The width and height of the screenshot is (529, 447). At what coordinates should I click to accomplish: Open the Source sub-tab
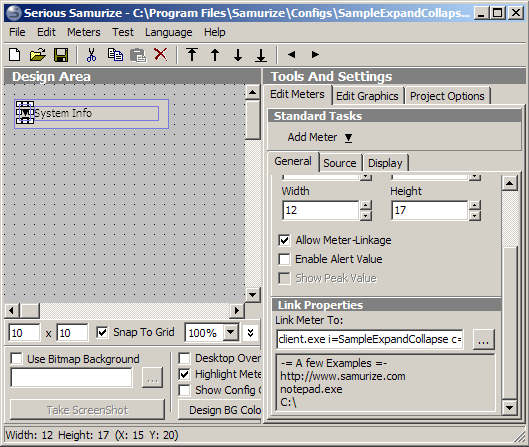point(340,163)
